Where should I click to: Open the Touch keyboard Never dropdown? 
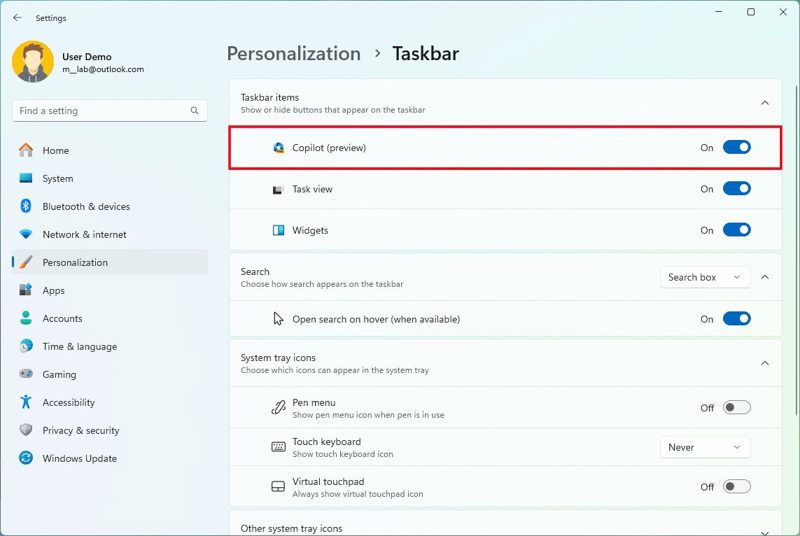[705, 447]
